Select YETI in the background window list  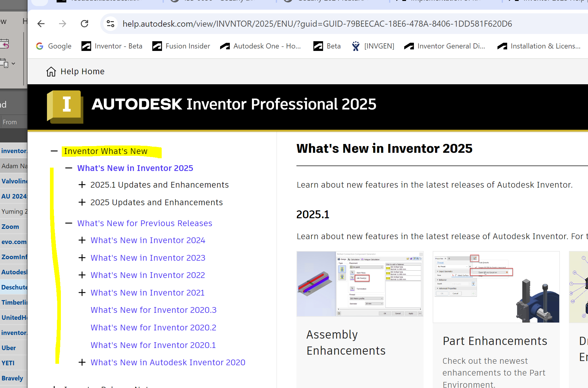(x=14, y=363)
